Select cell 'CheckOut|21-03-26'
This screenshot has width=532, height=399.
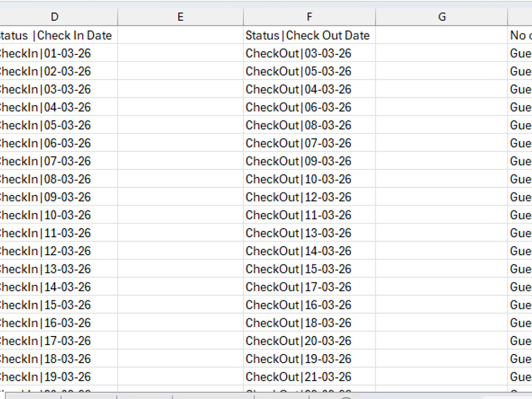(x=310, y=377)
